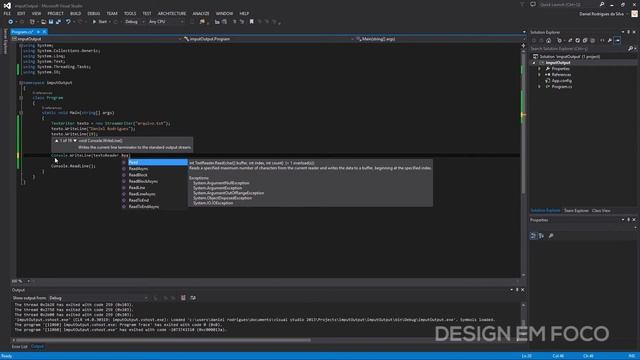Toggle Preview Selected Items in Solution Explorer
Image resolution: width=640 pixels, height=360 pixels.
coord(618,40)
